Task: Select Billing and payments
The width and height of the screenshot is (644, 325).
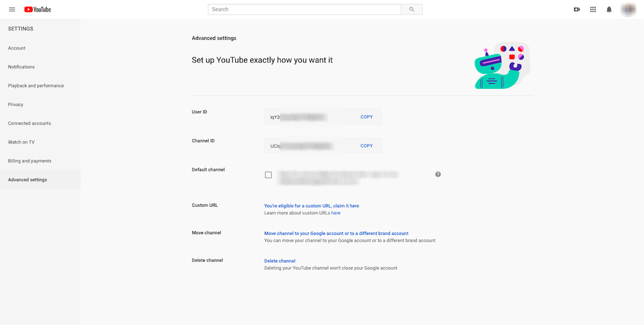Action: (x=30, y=161)
